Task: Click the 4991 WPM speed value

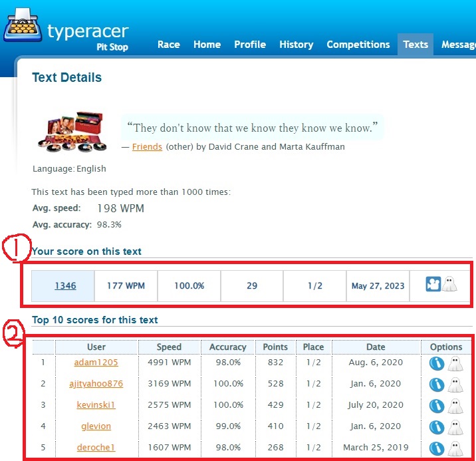Action: (x=169, y=363)
